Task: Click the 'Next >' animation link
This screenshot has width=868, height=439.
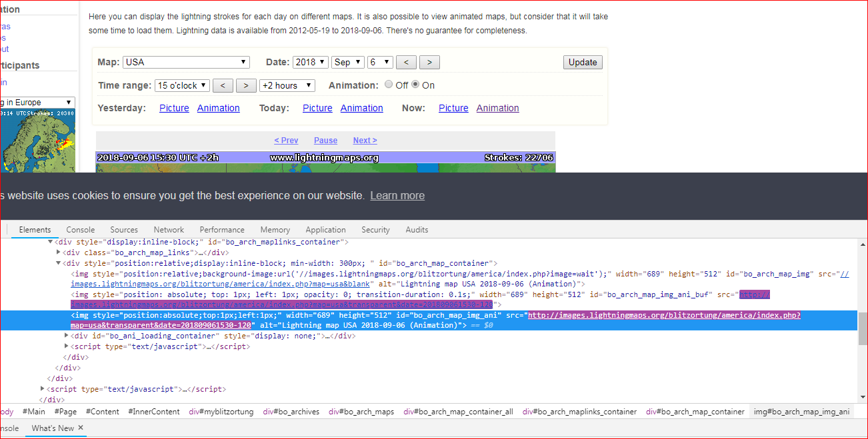Action: pos(365,141)
